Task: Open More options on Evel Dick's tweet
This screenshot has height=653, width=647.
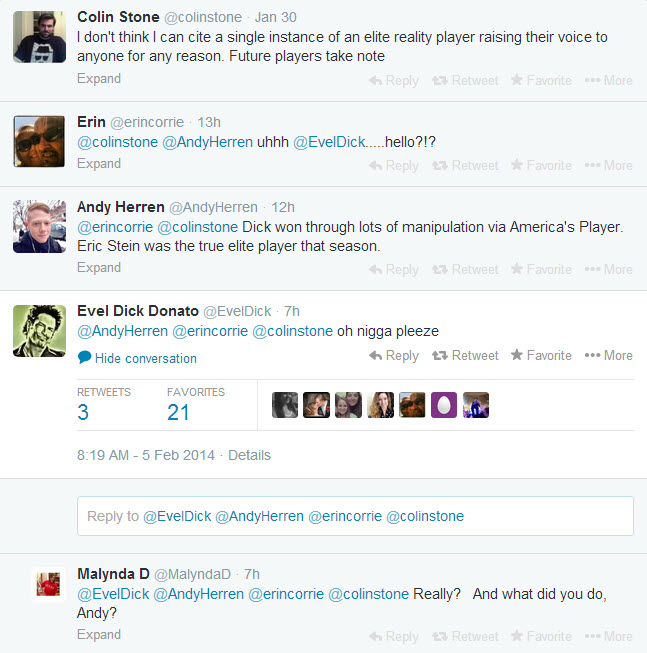Action: [x=608, y=355]
